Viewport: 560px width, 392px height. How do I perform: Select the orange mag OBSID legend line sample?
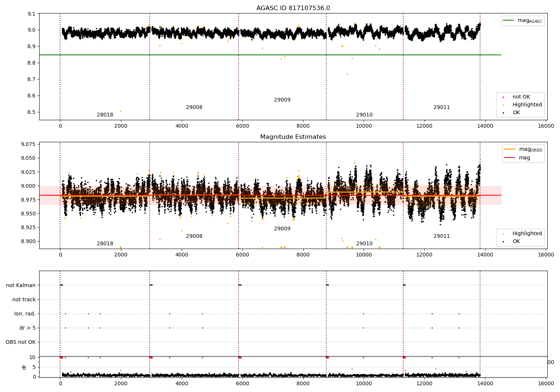(510, 149)
